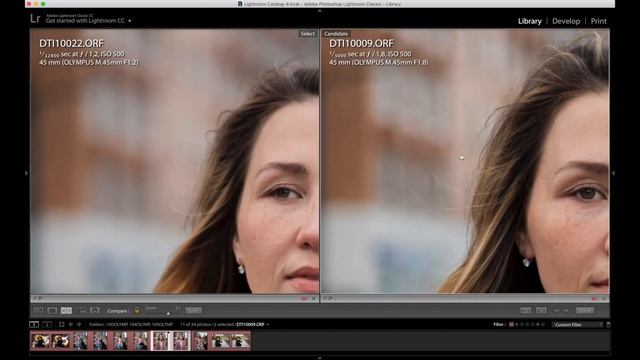Open the Library module

point(529,21)
